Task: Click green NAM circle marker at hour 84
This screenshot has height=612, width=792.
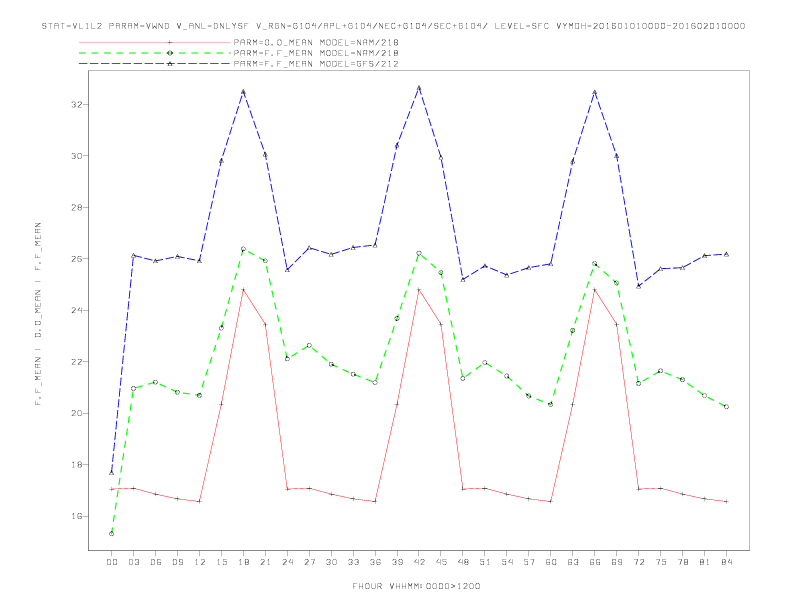Action: [x=726, y=406]
